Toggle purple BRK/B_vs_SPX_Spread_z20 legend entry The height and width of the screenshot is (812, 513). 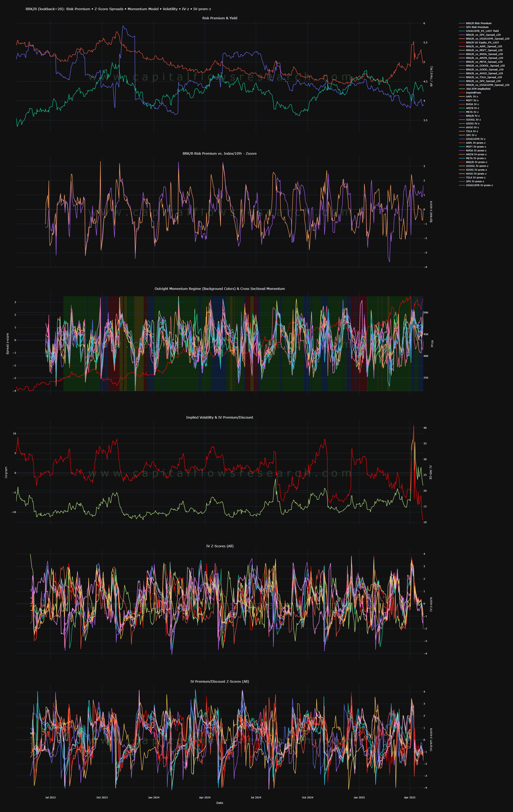coord(480,35)
